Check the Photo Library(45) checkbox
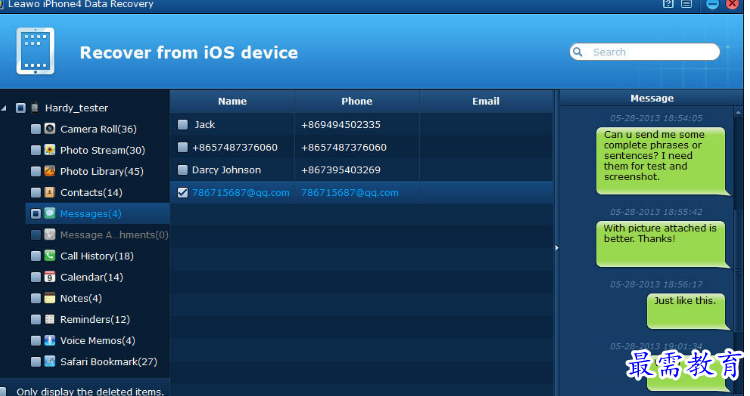This screenshot has height=396, width=750. pyautogui.click(x=36, y=171)
